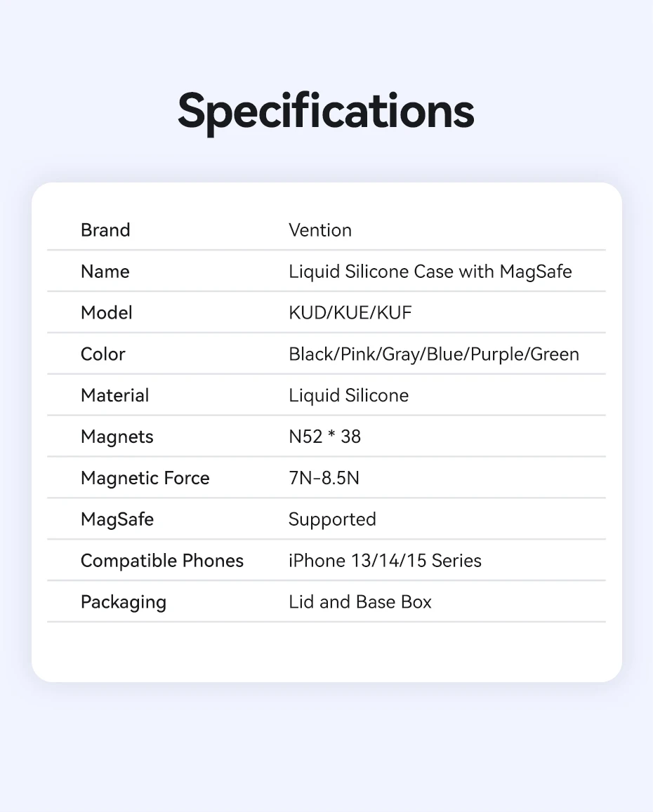Viewport: 653px width, 812px height.
Task: Click the Magnets row label
Action: pyautogui.click(x=117, y=437)
